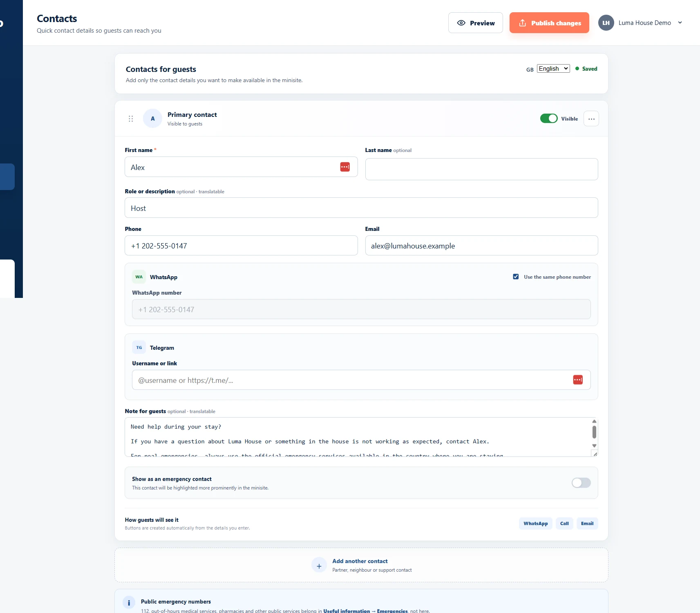Image resolution: width=700 pixels, height=613 pixels.
Task: Click the info icon beside Public emergency numbers
Action: pyautogui.click(x=129, y=603)
